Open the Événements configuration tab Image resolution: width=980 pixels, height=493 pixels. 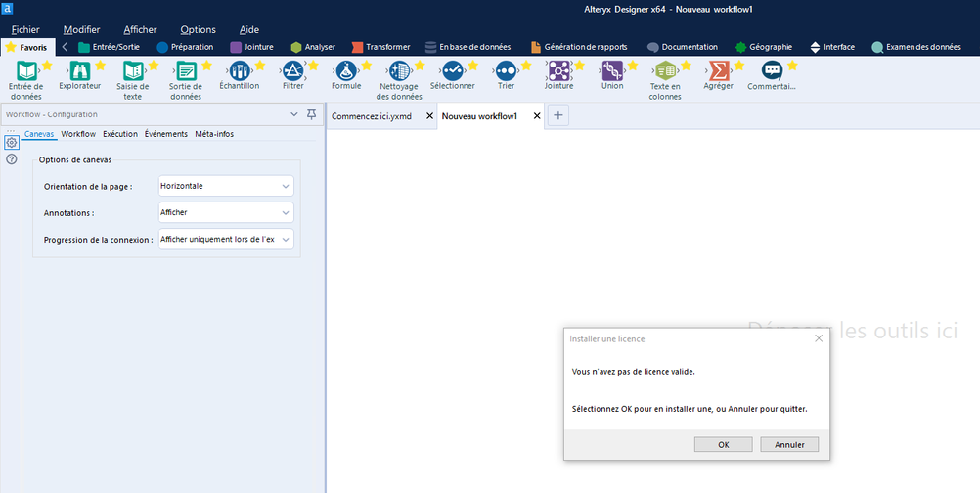pyautogui.click(x=165, y=134)
